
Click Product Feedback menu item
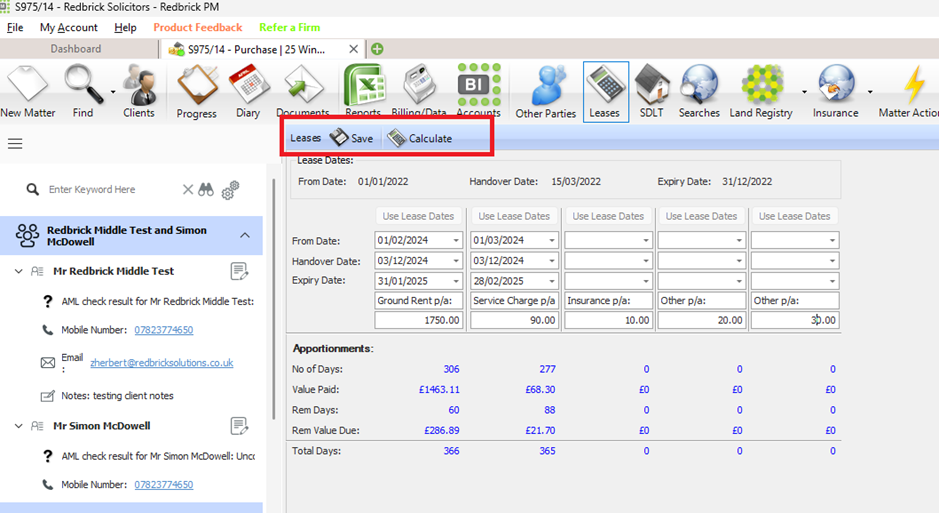(198, 28)
